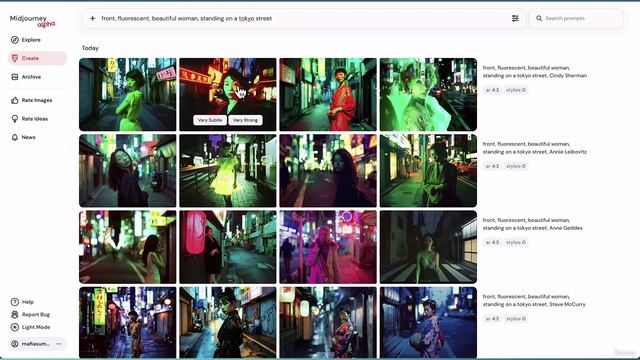Open Anne Geddes image with red lantern
The image size is (640, 360).
coord(228,247)
